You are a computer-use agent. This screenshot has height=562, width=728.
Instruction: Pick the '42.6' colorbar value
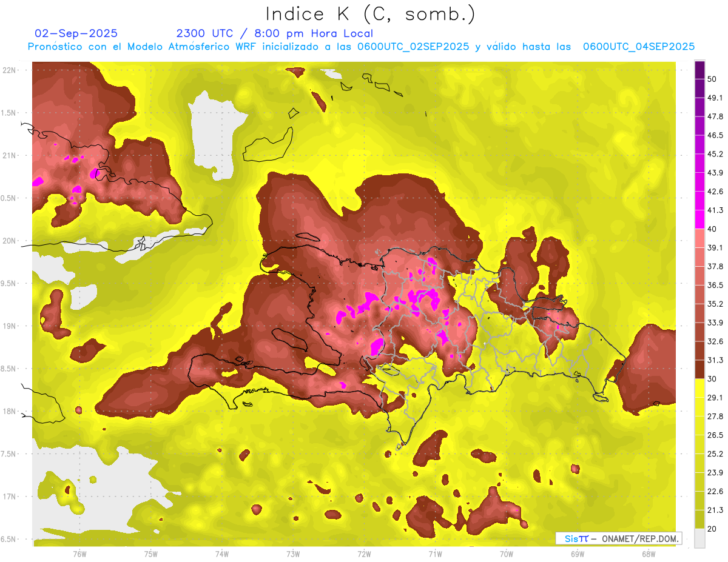(x=715, y=192)
